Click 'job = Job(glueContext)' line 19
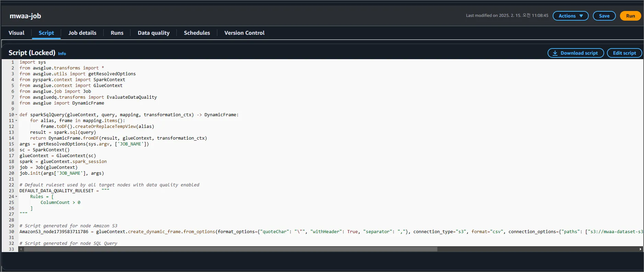The width and height of the screenshot is (644, 272). click(x=49, y=167)
